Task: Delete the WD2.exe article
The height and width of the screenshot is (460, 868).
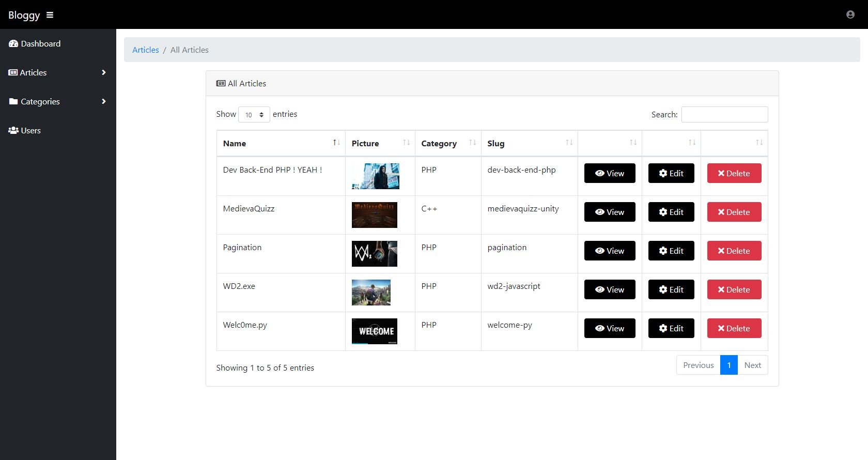Action: 734,289
